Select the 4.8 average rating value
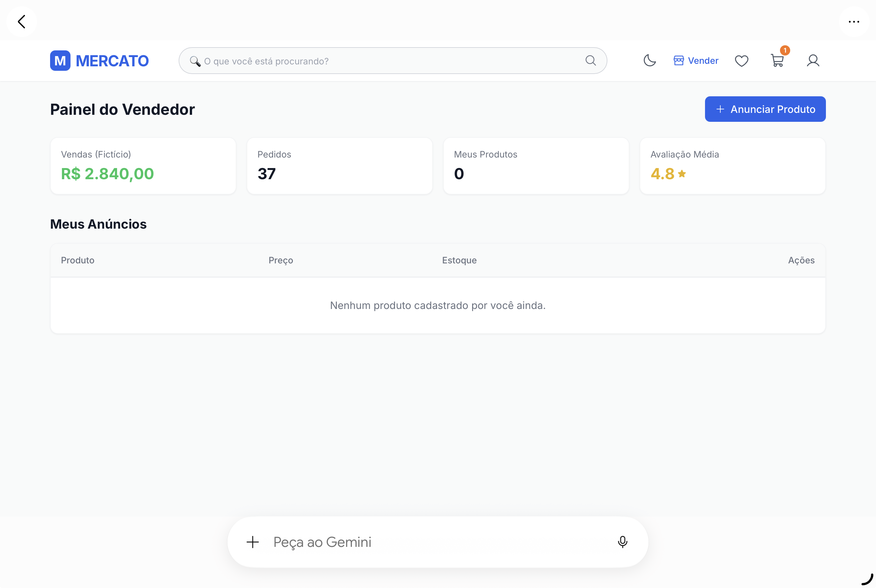876x588 pixels. (663, 173)
